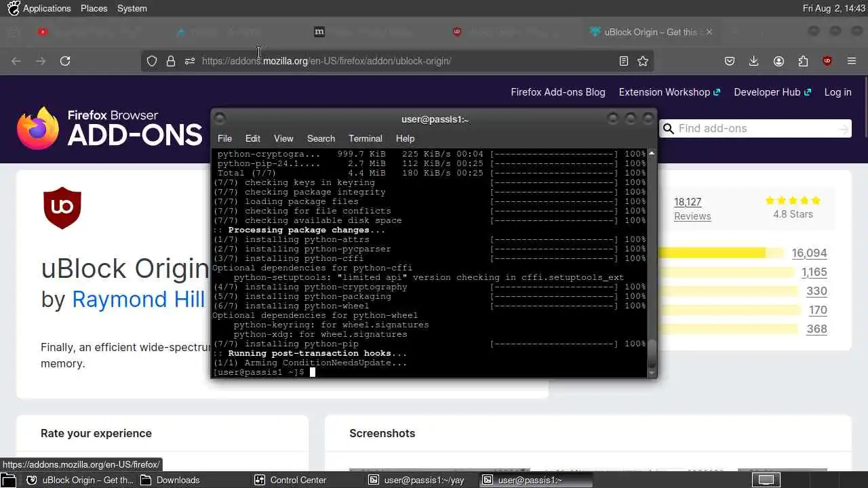Click the terminal scrollbar up arrow
This screenshot has height=488, width=868.
(x=652, y=154)
